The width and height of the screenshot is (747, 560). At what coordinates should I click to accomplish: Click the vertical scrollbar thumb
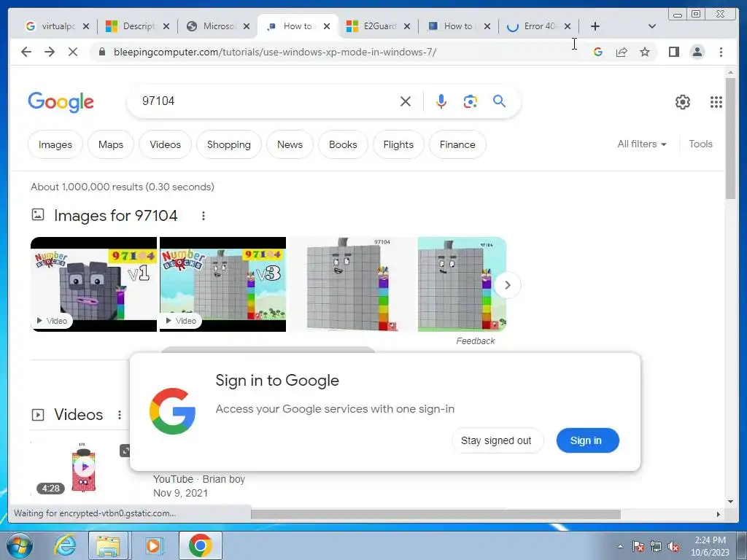(x=730, y=138)
